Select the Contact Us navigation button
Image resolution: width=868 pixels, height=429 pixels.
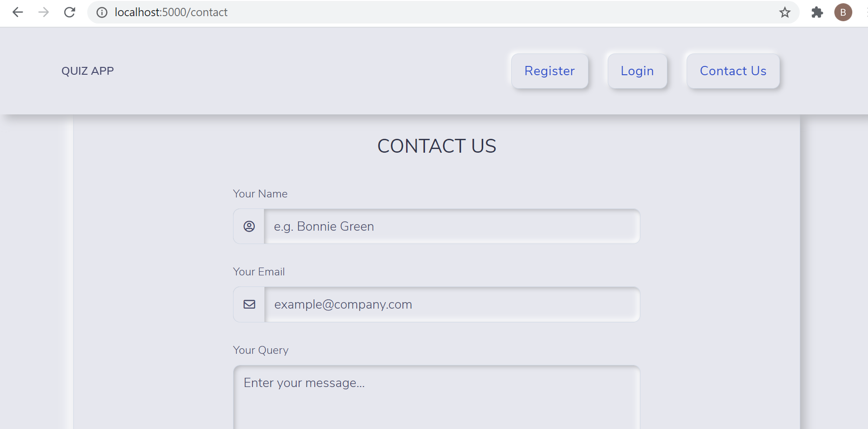(x=733, y=71)
